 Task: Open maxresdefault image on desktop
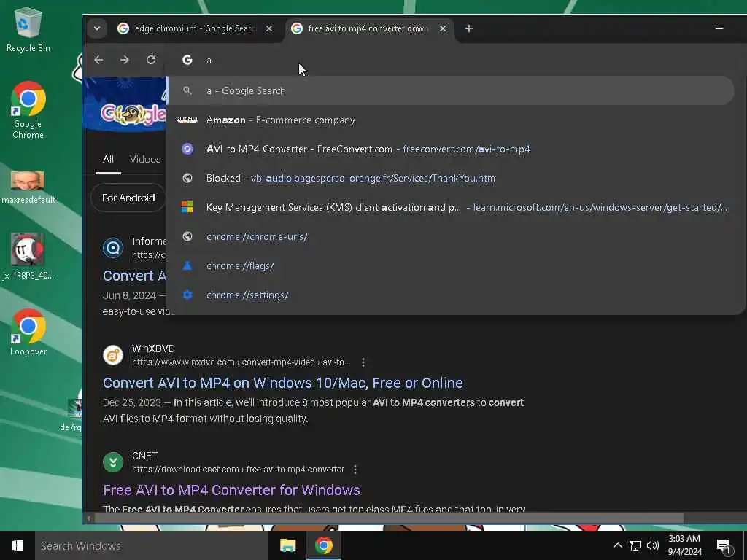point(28,187)
